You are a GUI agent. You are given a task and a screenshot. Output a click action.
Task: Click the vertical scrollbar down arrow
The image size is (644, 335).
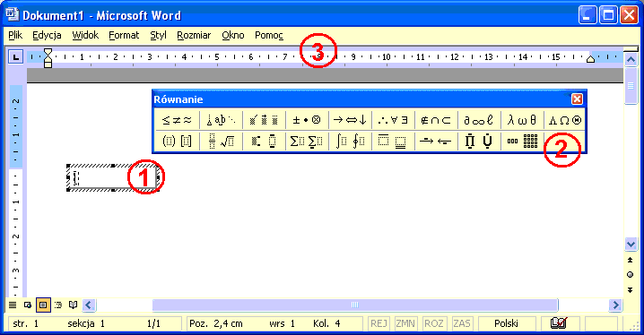click(631, 245)
